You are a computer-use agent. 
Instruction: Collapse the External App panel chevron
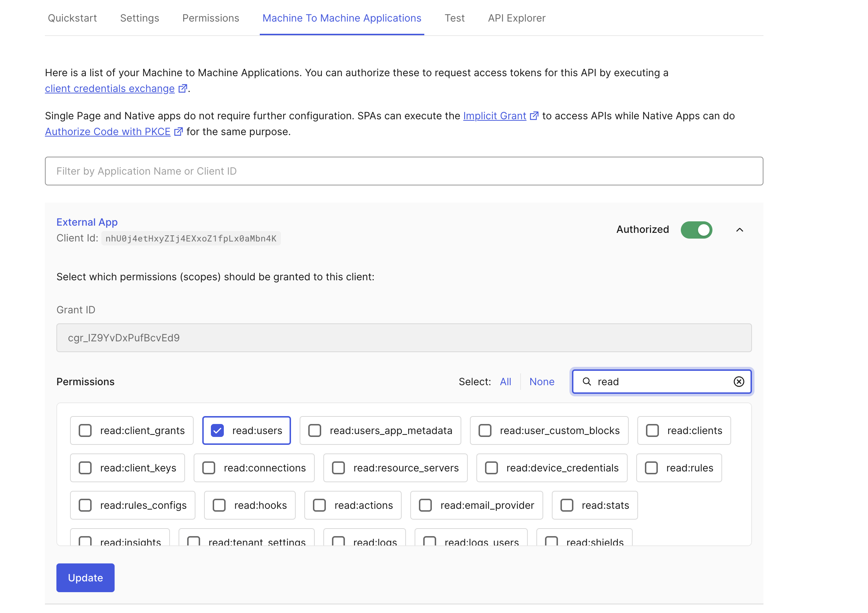(x=739, y=230)
